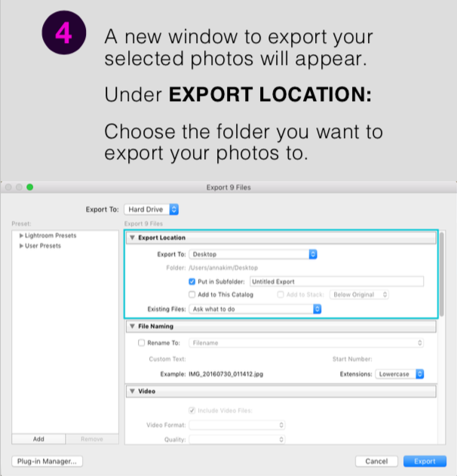The height and width of the screenshot is (476, 457).
Task: Collapse the Export Location section triangle
Action: pyautogui.click(x=132, y=238)
